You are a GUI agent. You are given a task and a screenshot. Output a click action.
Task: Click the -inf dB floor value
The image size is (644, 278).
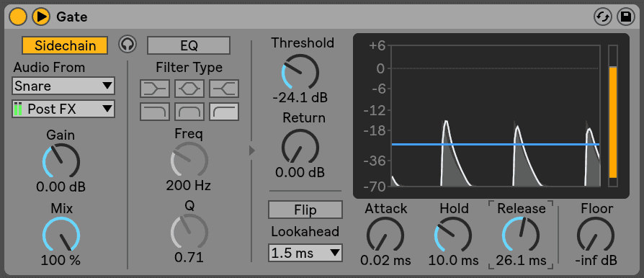point(596,260)
